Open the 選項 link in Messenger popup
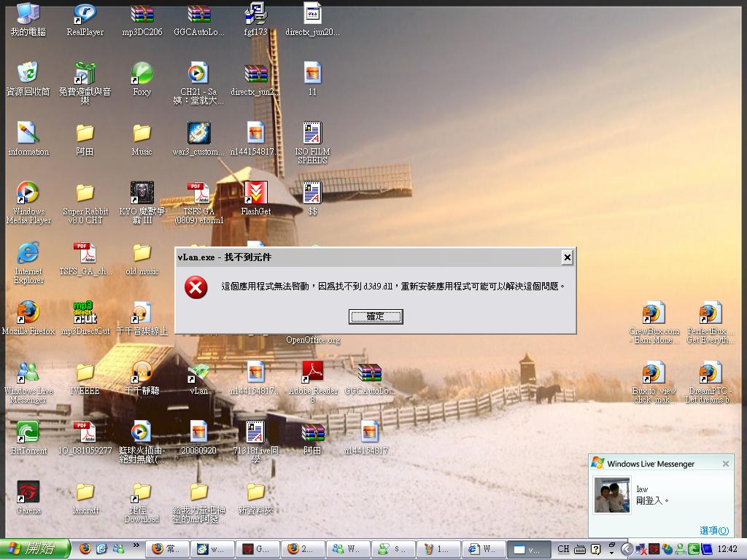 pyautogui.click(x=713, y=530)
